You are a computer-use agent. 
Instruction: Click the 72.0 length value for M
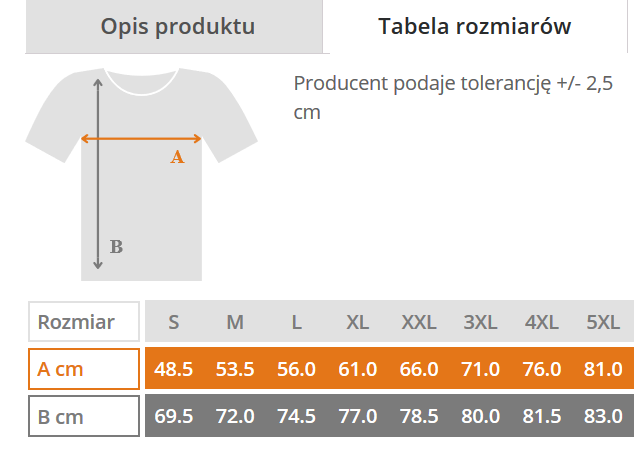click(235, 416)
